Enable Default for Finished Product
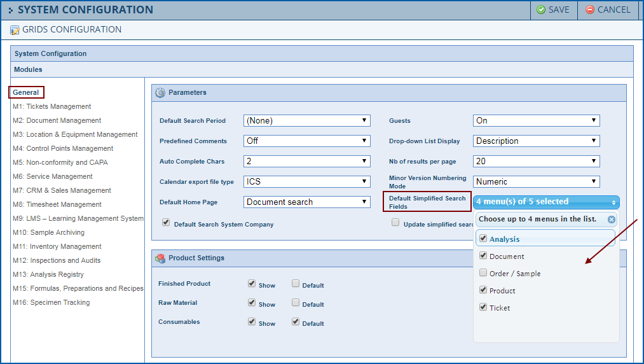 point(296,284)
